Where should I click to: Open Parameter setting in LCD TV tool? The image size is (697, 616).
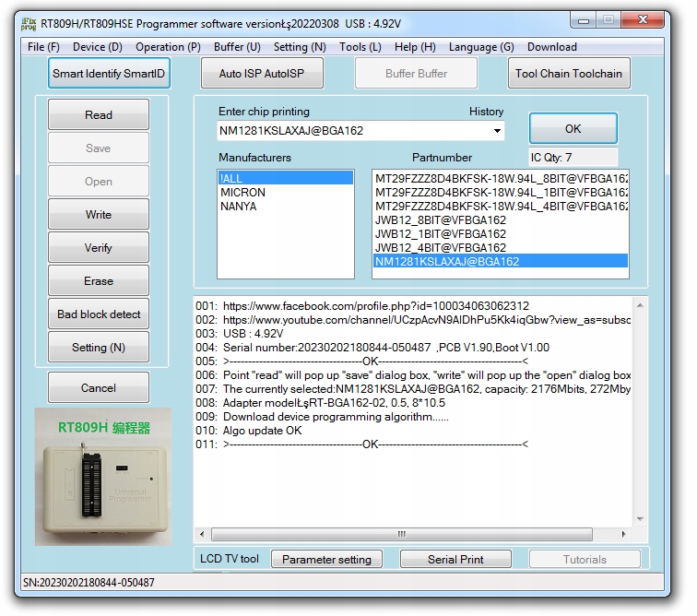pyautogui.click(x=326, y=559)
